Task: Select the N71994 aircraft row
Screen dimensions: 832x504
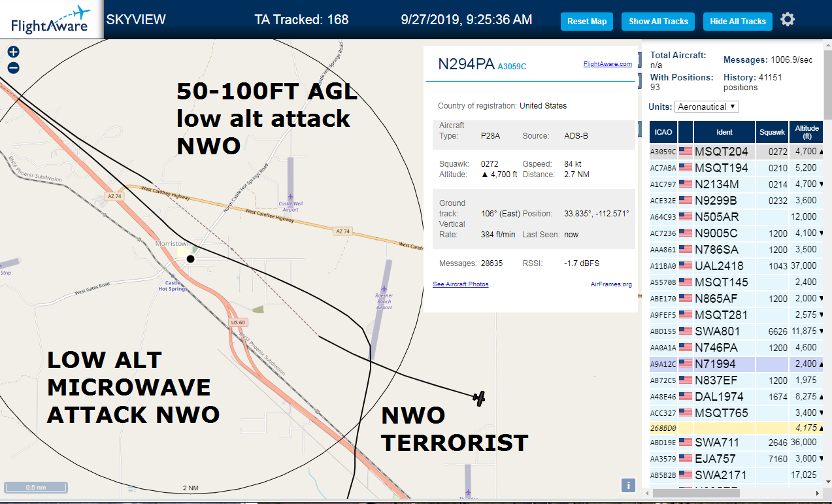Action: 737,364
